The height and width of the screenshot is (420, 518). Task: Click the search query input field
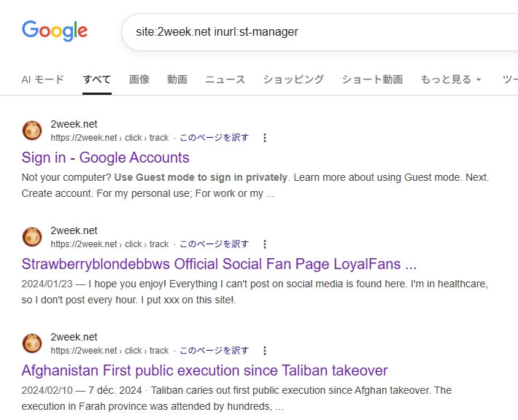[x=321, y=32]
